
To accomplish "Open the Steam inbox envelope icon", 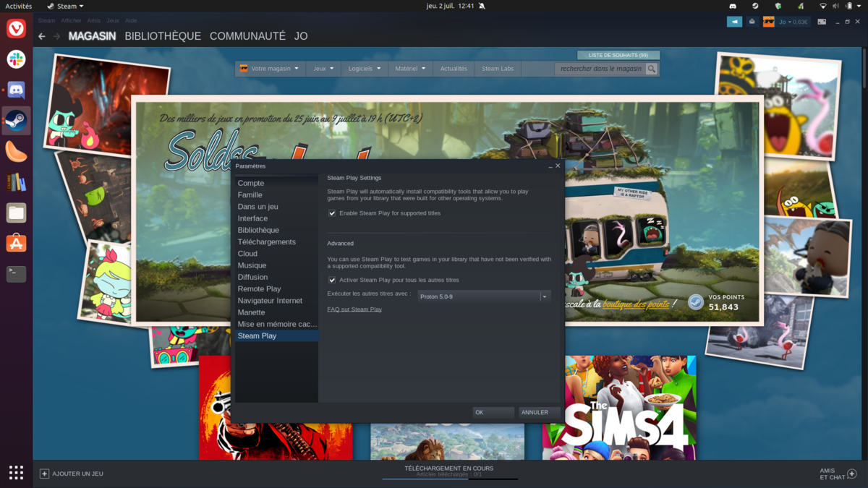I will tap(752, 22).
